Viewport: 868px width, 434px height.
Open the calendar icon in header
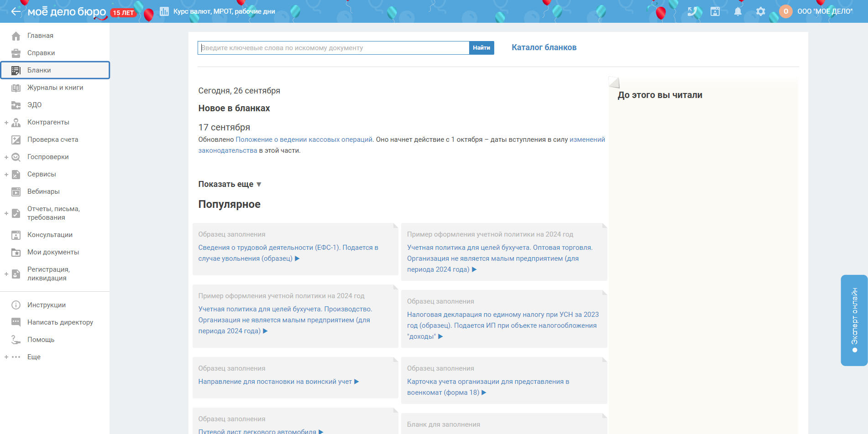(715, 11)
